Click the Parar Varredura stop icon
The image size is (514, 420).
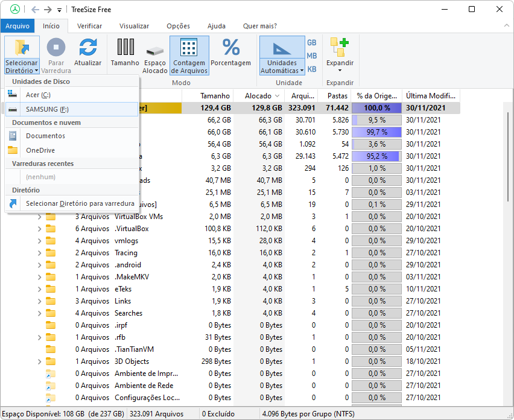pos(56,48)
